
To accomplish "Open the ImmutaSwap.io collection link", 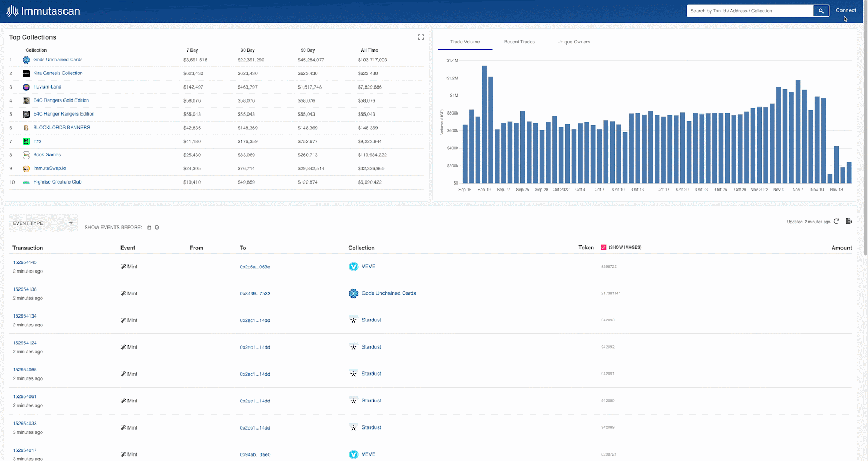I will [x=49, y=168].
